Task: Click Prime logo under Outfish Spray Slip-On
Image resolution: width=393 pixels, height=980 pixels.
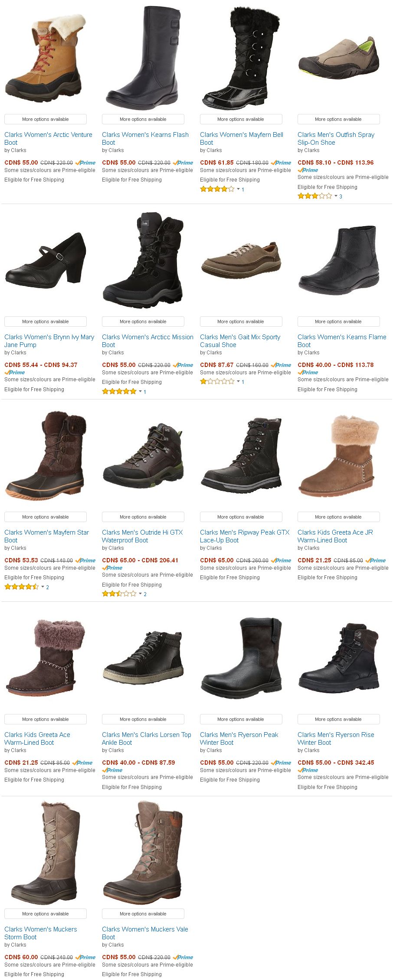Action: click(308, 170)
